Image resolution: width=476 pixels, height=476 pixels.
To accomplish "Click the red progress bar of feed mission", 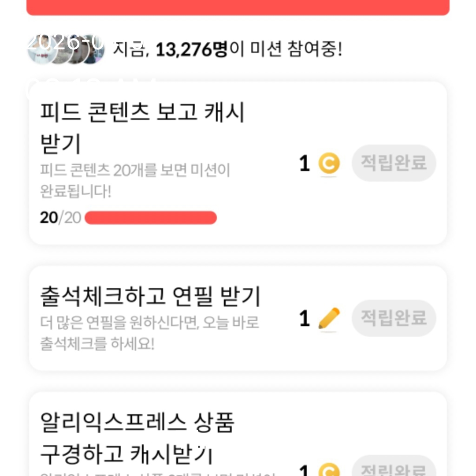I will [x=150, y=218].
